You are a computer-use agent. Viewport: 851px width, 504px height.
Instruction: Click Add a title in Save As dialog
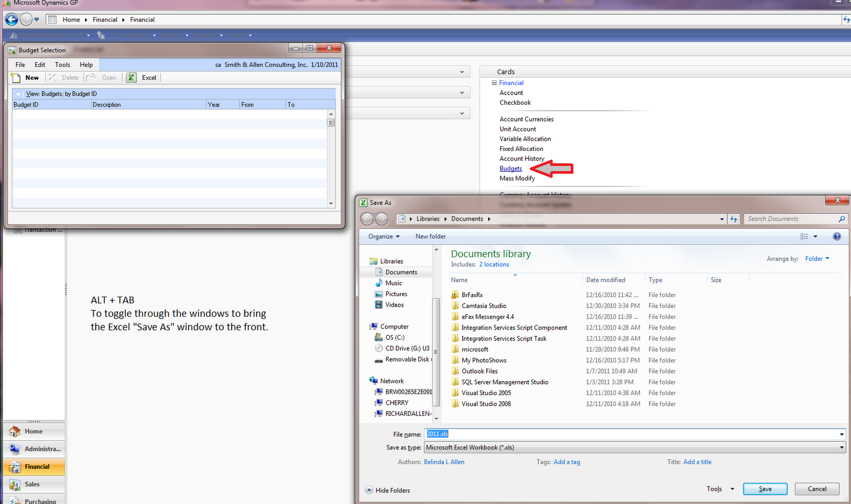coord(697,462)
